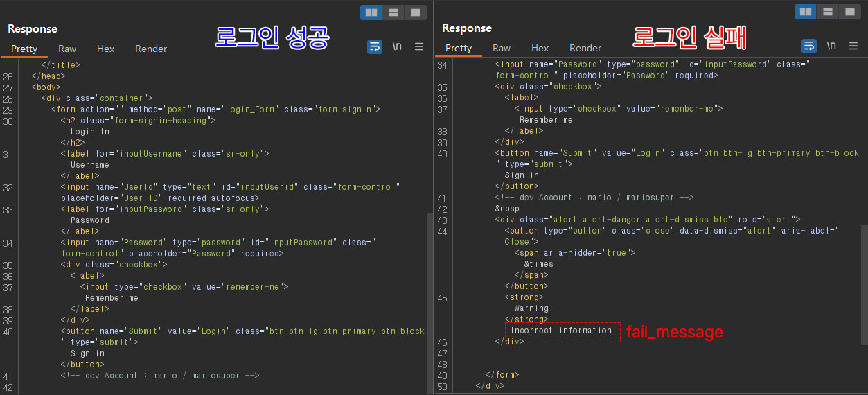
Task: Select single-pane layout icon in right panel
Action: coord(849,12)
